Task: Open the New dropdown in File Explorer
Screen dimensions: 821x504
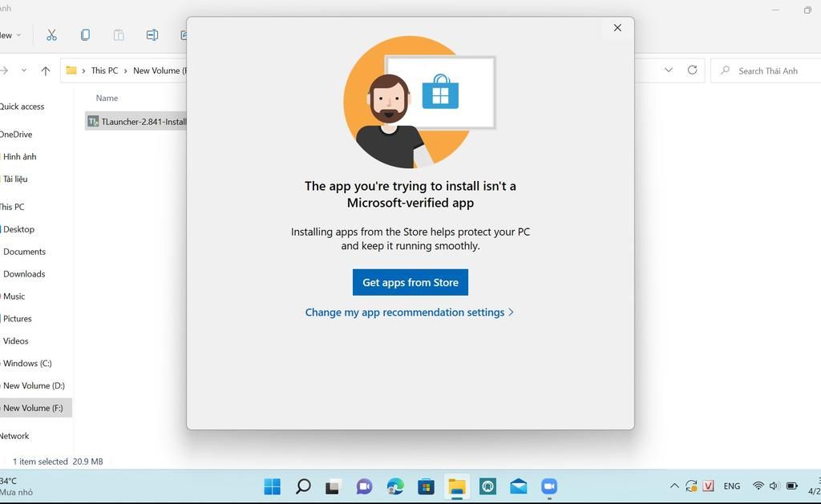Action: pyautogui.click(x=10, y=35)
